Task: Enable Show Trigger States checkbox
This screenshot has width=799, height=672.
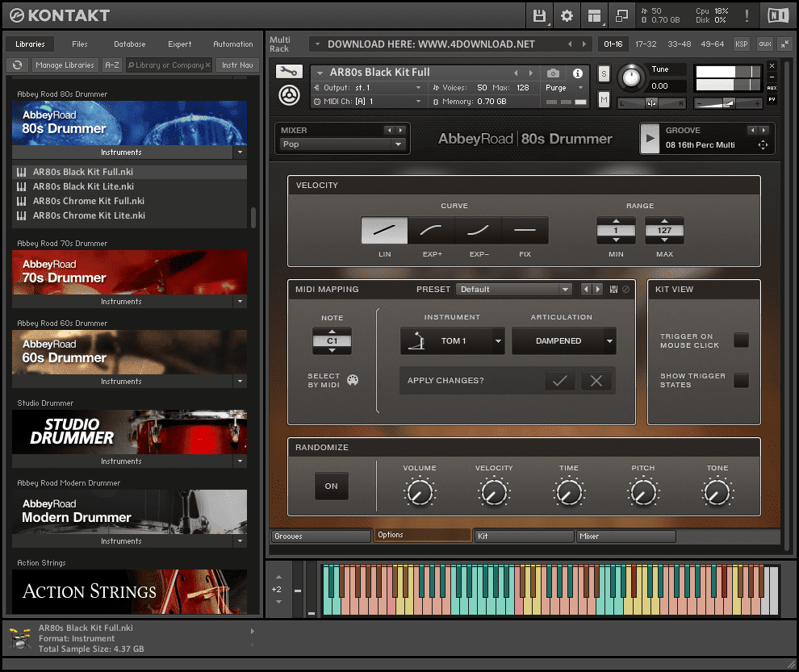Action: (741, 380)
